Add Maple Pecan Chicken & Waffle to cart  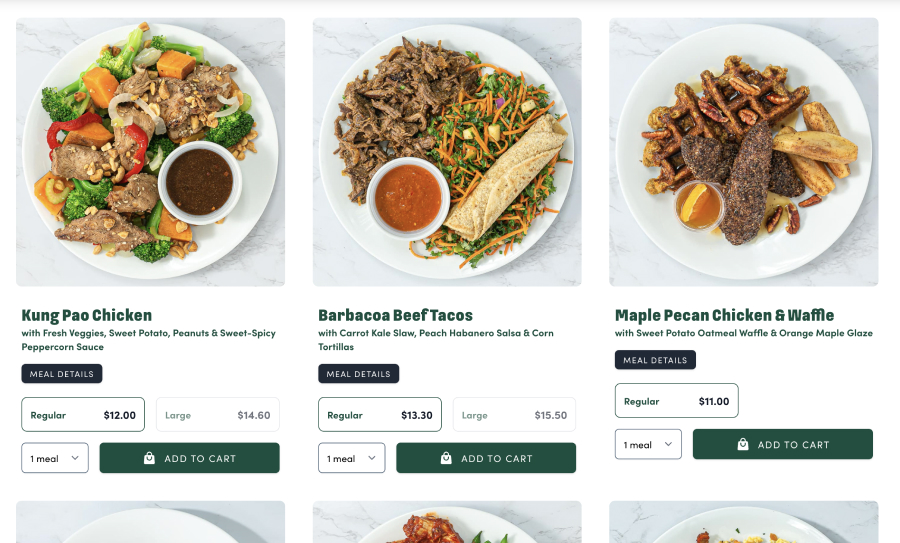click(x=783, y=444)
